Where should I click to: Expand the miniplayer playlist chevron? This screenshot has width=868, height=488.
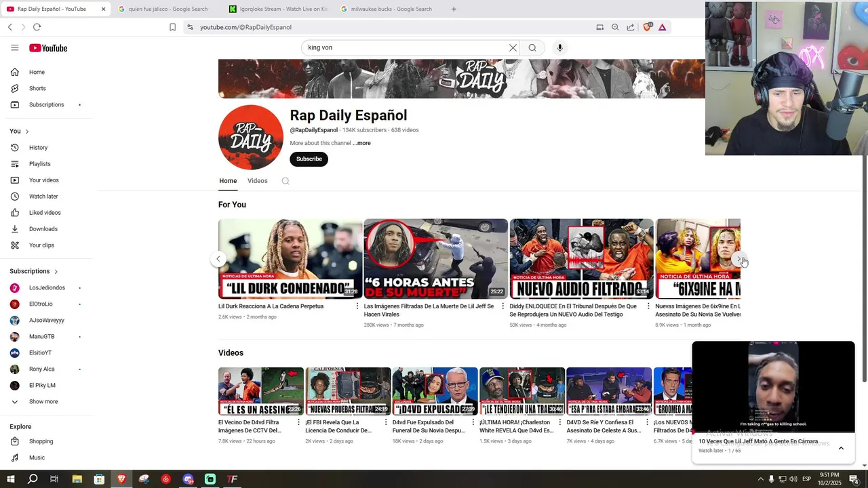pyautogui.click(x=841, y=448)
